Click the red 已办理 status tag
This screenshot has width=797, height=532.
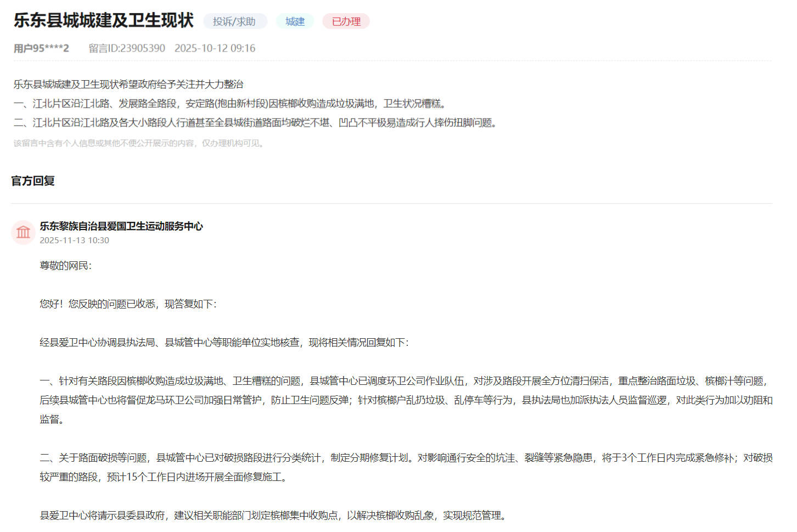[346, 21]
